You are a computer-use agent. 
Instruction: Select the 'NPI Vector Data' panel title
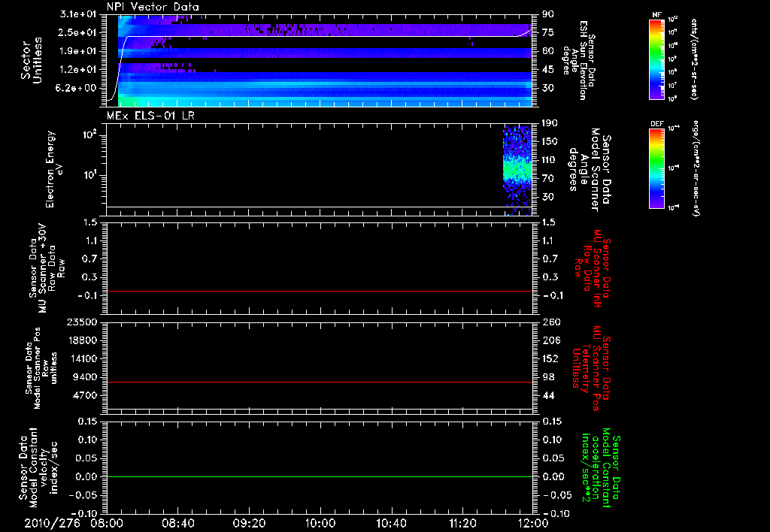(x=153, y=7)
